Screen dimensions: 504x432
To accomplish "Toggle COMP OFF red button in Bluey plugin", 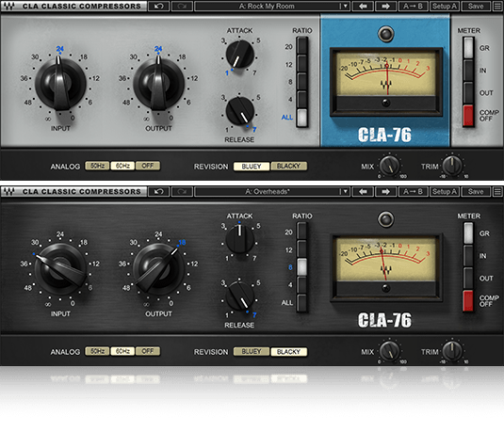I will coord(468,116).
